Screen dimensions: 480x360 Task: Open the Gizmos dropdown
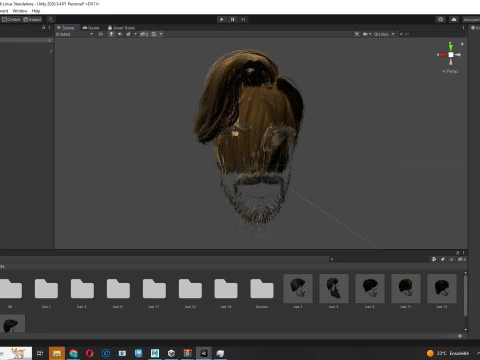(x=384, y=34)
